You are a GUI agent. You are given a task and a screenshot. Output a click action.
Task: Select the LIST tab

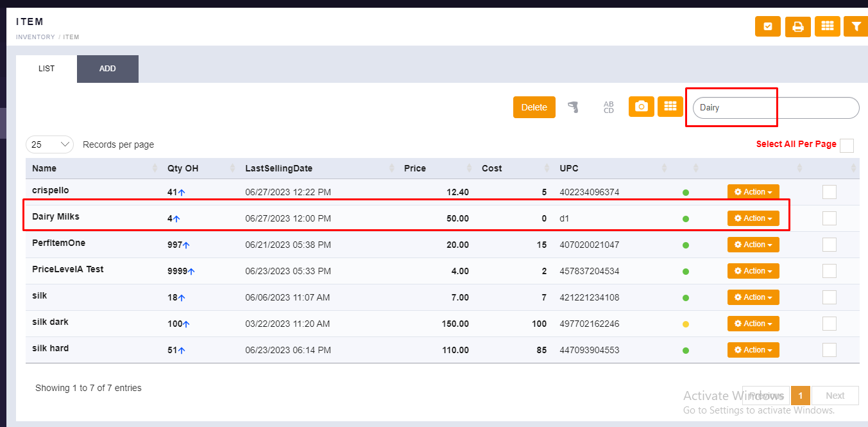[x=47, y=69]
